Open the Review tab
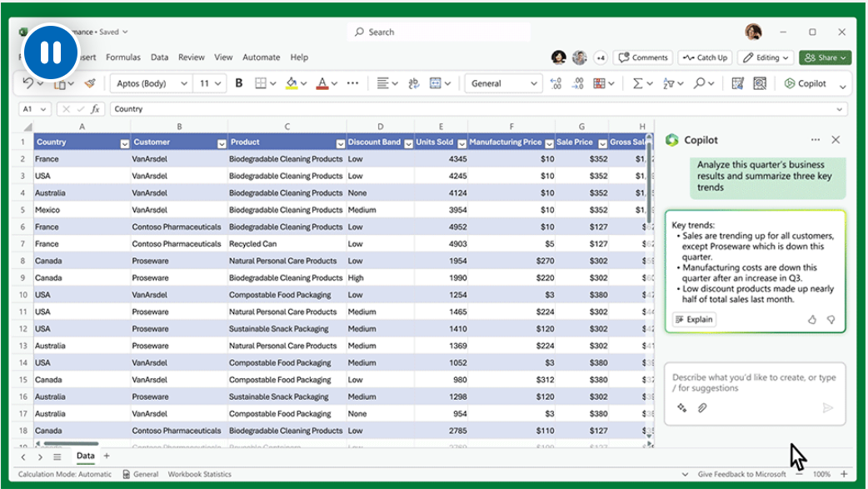This screenshot has height=489, width=868. [192, 57]
